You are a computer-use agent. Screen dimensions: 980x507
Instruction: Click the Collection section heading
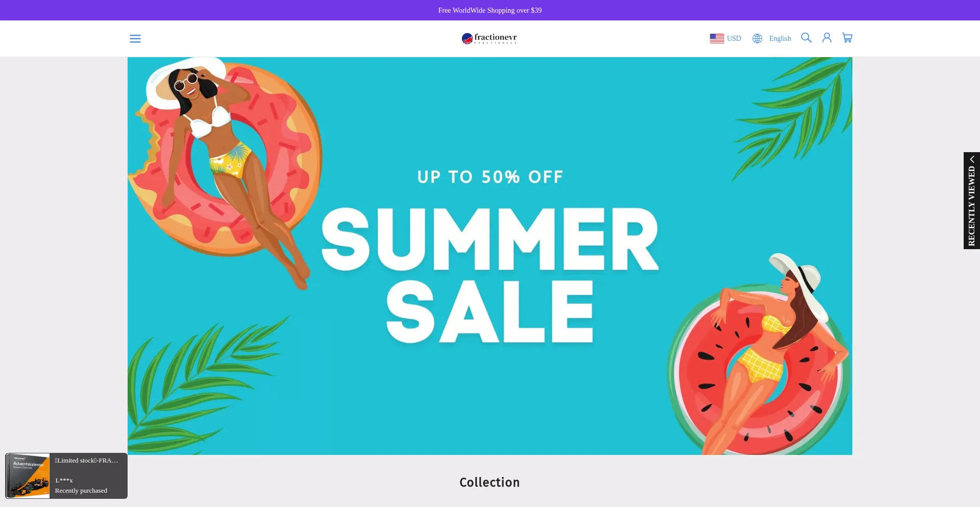(489, 482)
